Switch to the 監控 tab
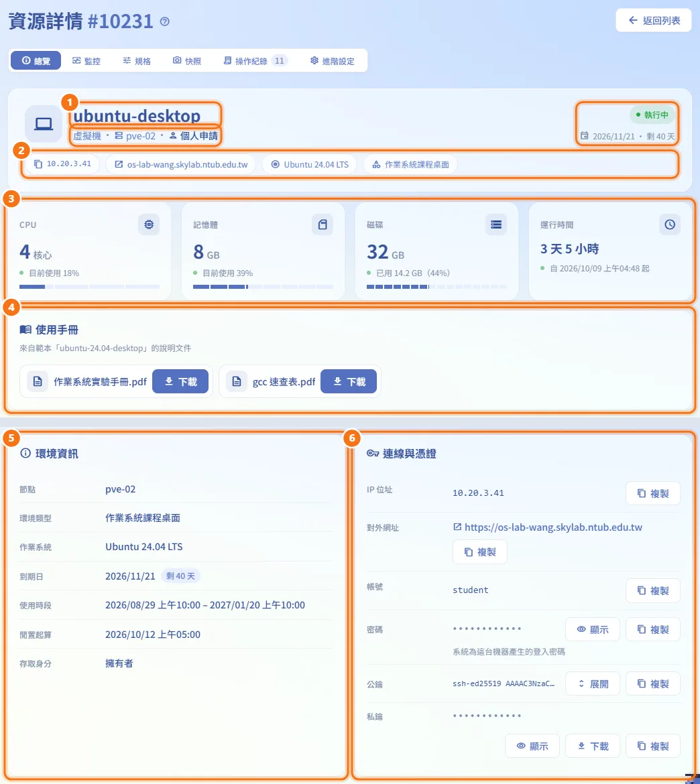 click(x=86, y=60)
